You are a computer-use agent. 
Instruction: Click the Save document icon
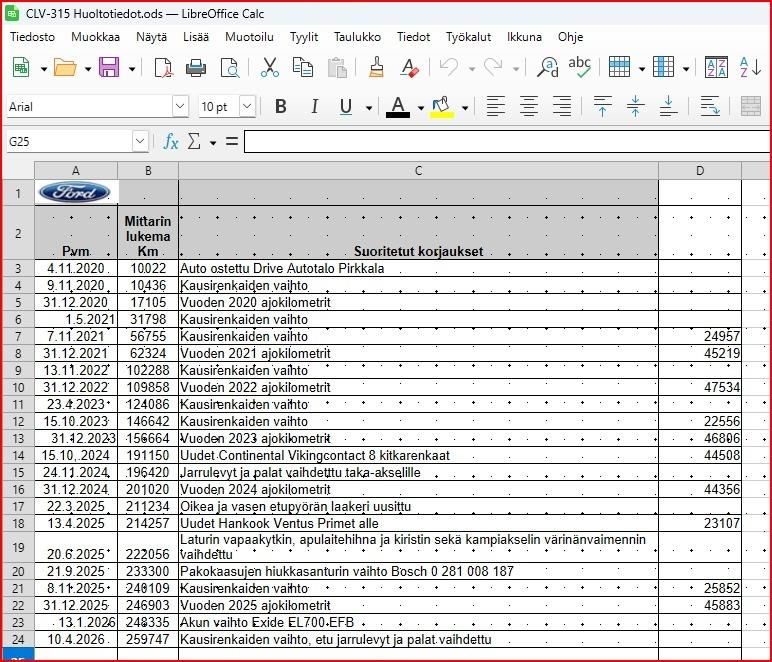[x=109, y=67]
